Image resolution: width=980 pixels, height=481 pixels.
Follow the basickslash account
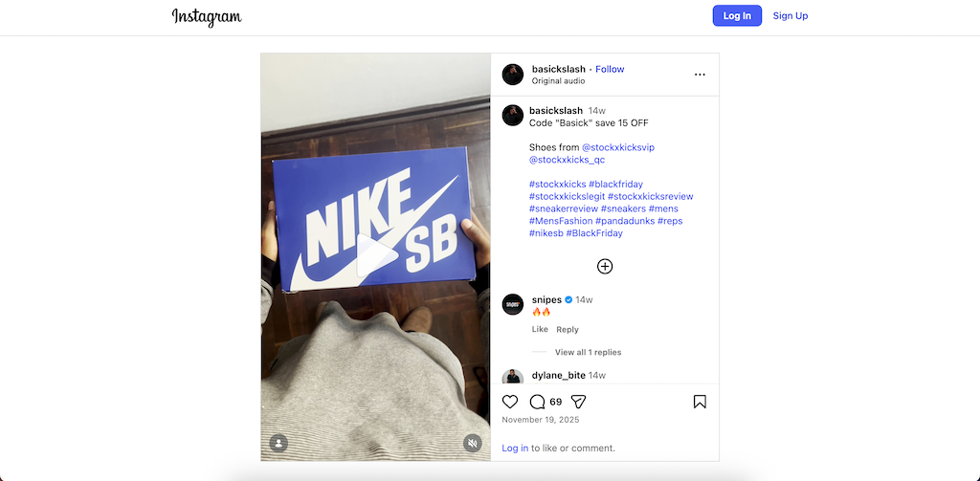point(610,69)
